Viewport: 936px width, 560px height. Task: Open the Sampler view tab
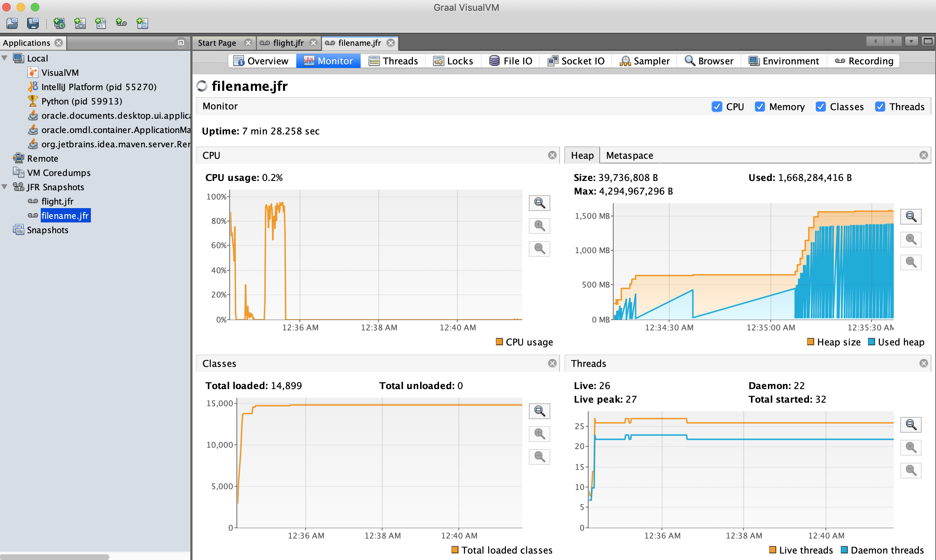point(644,61)
